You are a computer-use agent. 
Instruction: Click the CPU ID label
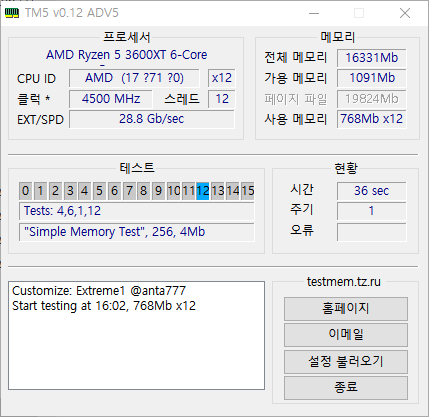tap(36, 79)
